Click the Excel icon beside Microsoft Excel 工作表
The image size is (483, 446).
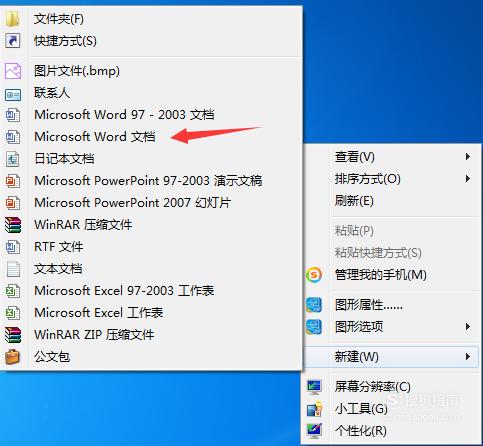[x=13, y=313]
